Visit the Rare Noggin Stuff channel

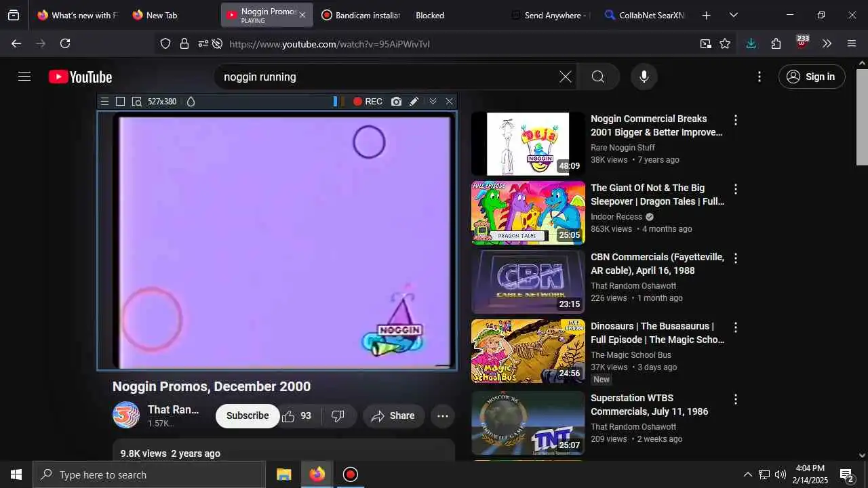623,147
